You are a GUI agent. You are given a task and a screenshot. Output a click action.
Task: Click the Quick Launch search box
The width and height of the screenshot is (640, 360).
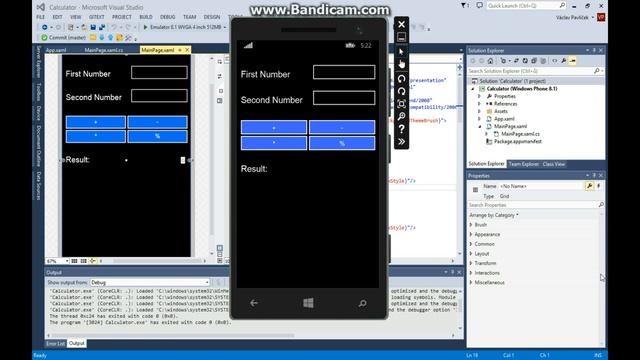[x=527, y=6]
